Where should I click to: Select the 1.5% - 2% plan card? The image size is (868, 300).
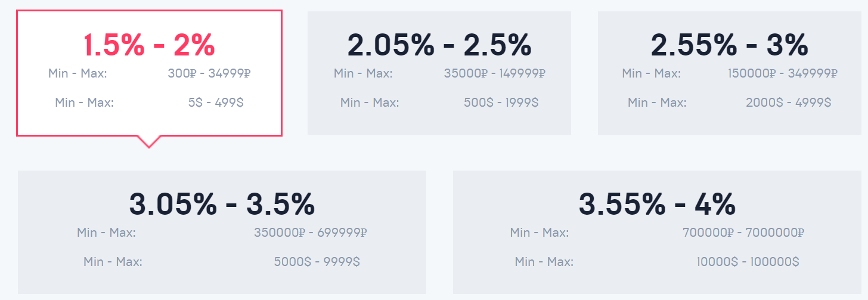tap(149, 73)
